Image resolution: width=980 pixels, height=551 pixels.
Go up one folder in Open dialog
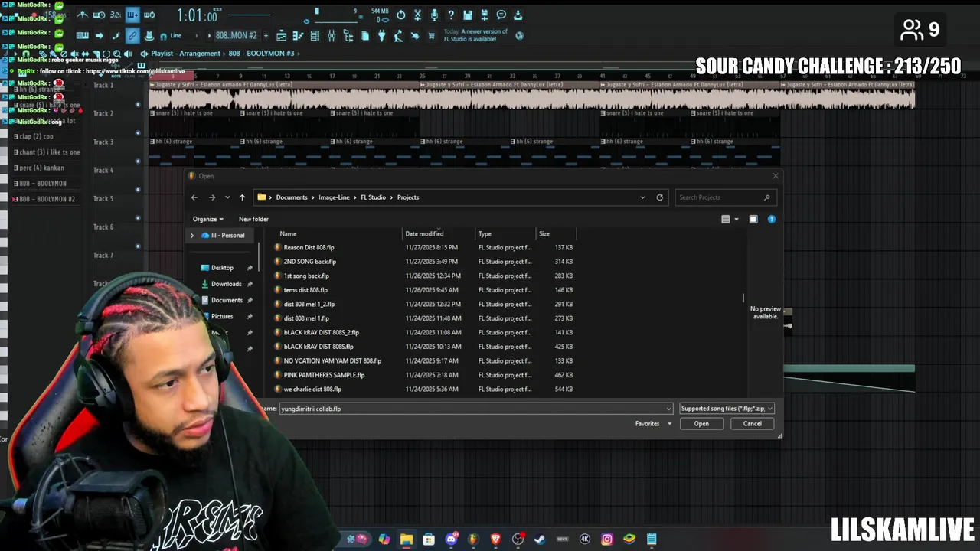[x=242, y=197]
